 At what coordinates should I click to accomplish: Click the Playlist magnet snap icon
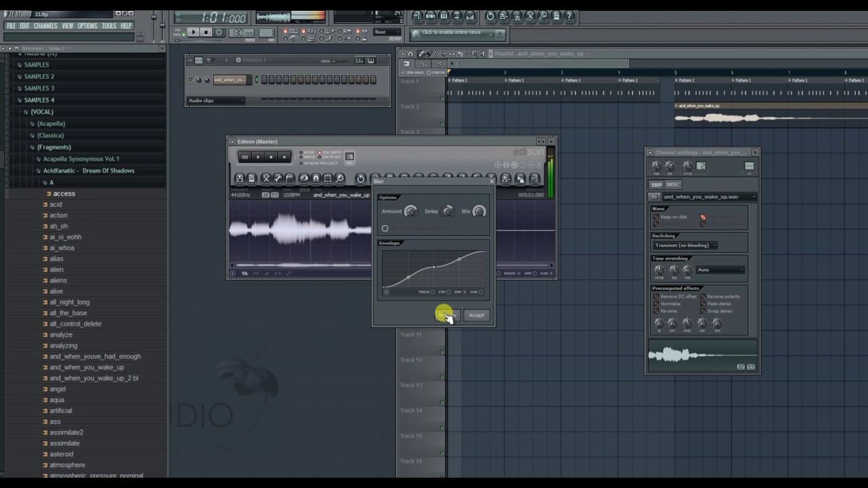click(410, 54)
